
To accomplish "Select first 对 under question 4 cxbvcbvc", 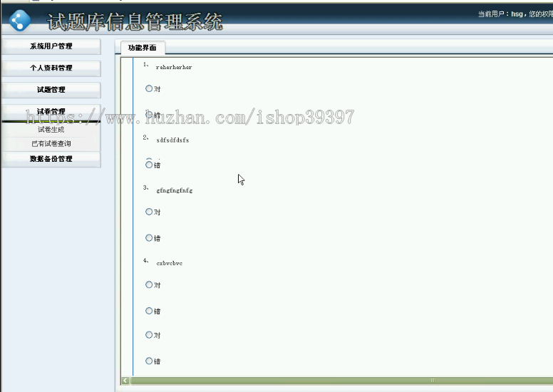I will click(149, 285).
